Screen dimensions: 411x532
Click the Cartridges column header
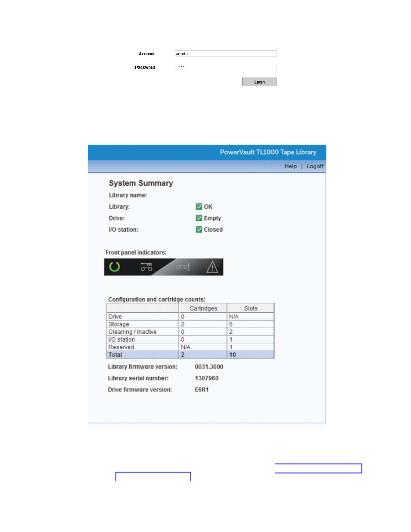click(x=203, y=308)
